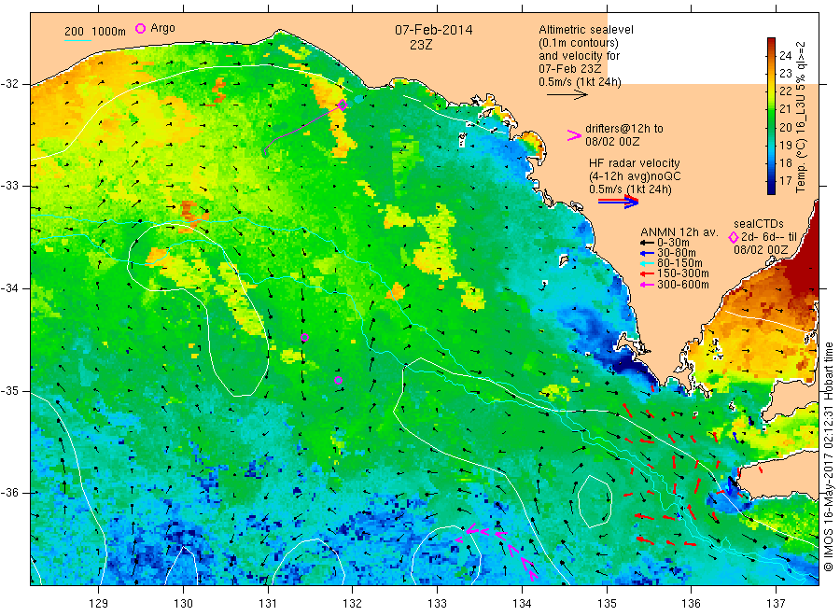This screenshot has width=840, height=616.
Task: Click the magenta Argo circle in the legend
Action: (x=140, y=28)
